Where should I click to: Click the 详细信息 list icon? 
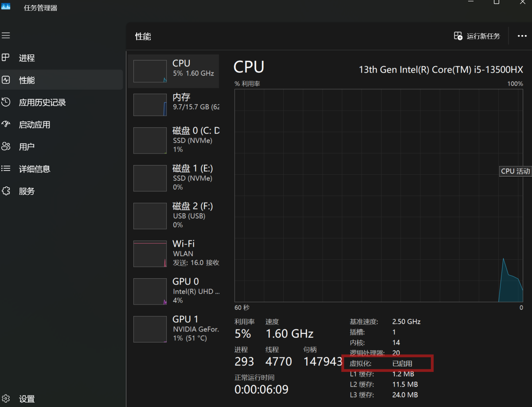(6, 169)
